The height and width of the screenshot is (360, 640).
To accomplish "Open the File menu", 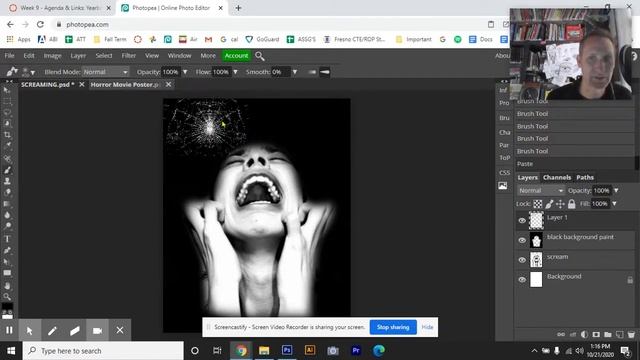I will coord(9,56).
